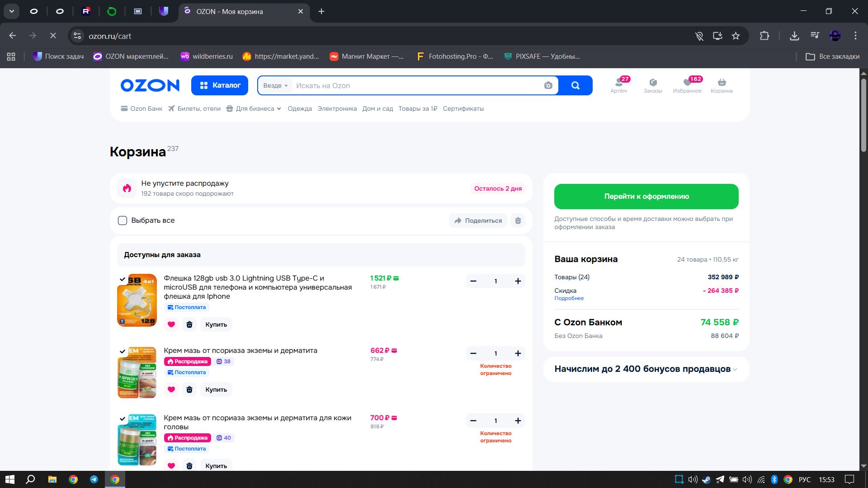Click the blue search magnifier button

click(x=575, y=85)
